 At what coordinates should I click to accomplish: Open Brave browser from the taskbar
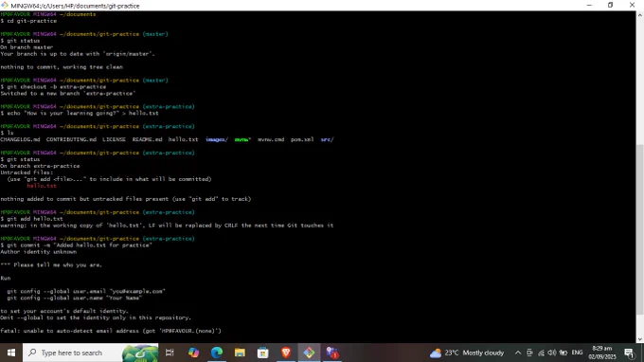coord(286,353)
